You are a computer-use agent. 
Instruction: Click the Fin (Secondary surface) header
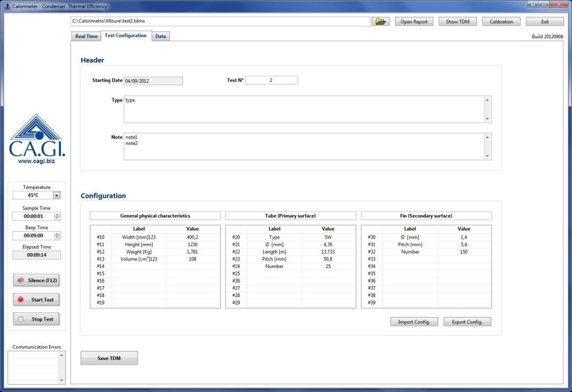(426, 216)
